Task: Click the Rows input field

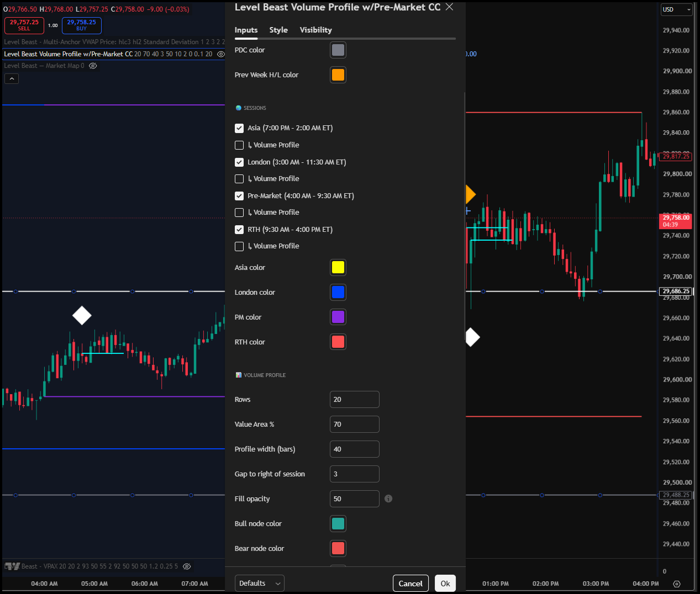Action: [x=355, y=400]
